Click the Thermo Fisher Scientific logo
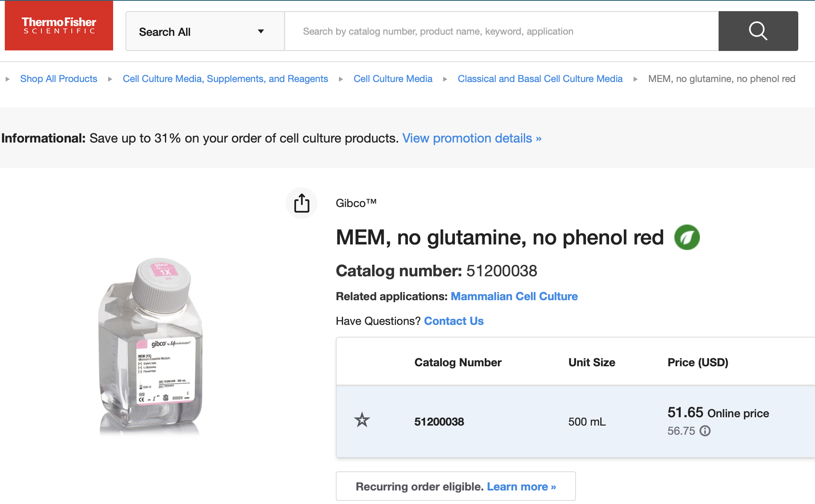Image resolution: width=815 pixels, height=504 pixels. (59, 25)
